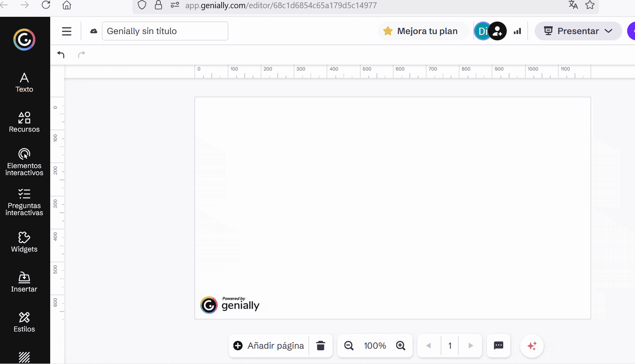Delete page with trash icon
The image size is (635, 364).
320,346
